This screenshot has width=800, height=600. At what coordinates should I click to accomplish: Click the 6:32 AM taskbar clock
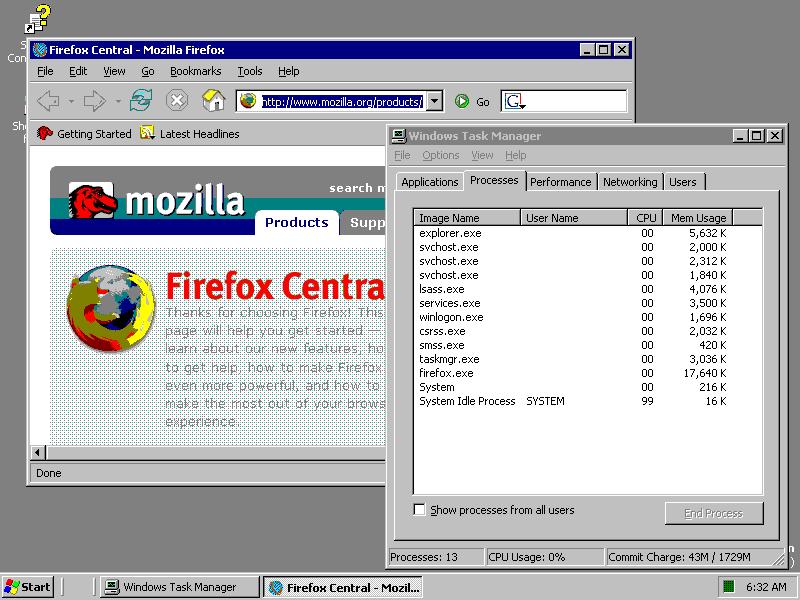coord(766,587)
